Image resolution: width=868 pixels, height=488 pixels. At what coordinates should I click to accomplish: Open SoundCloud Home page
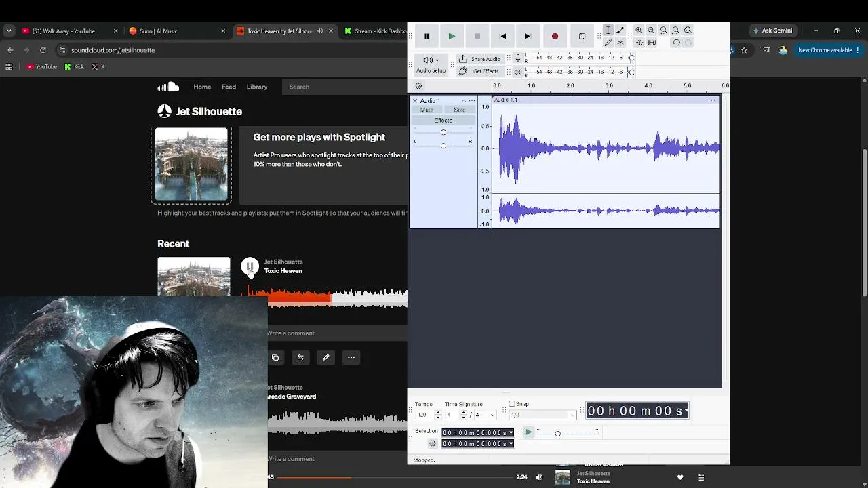pyautogui.click(x=202, y=87)
